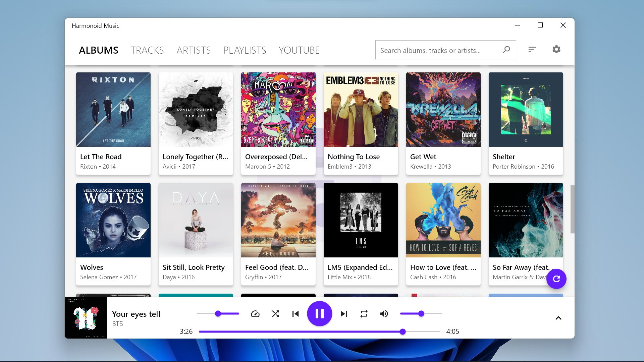The width and height of the screenshot is (644, 362).
Task: Click the 'Selena Gomez • 2017' subtitle
Action: point(108,277)
